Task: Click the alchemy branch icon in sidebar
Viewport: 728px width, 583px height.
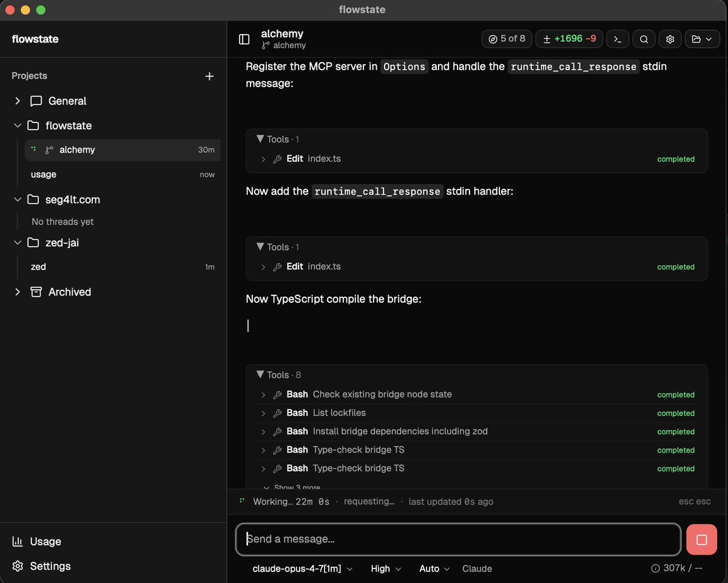Action: click(x=49, y=150)
